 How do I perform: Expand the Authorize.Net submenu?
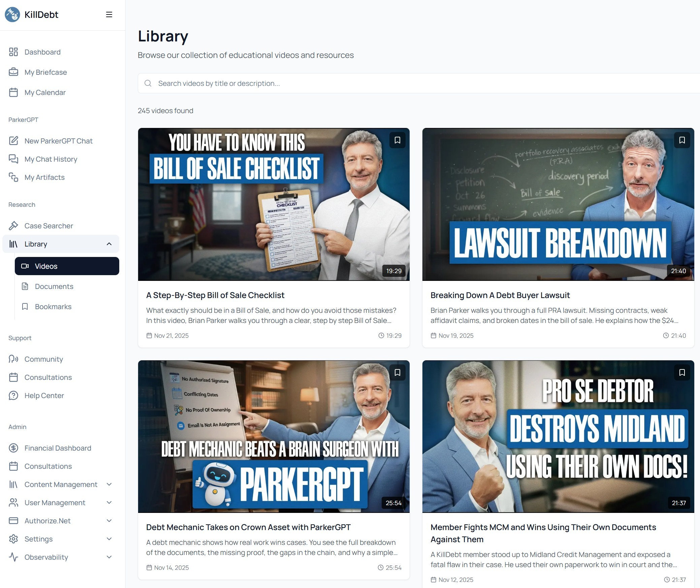click(109, 521)
